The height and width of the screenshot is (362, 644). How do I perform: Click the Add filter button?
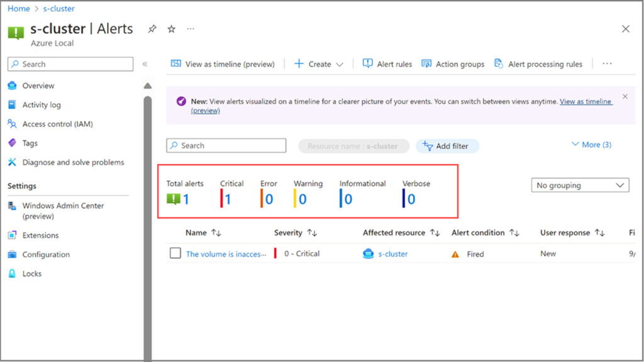click(447, 146)
